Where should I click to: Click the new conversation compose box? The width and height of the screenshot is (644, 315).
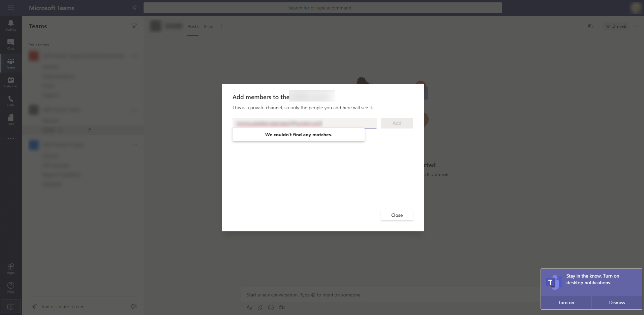click(x=391, y=295)
